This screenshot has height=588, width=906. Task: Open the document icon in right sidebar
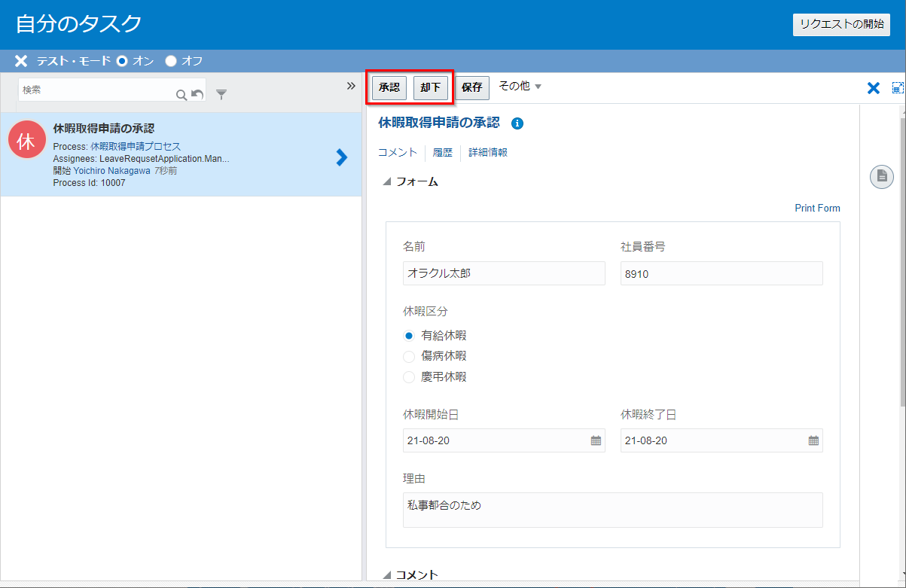click(881, 177)
